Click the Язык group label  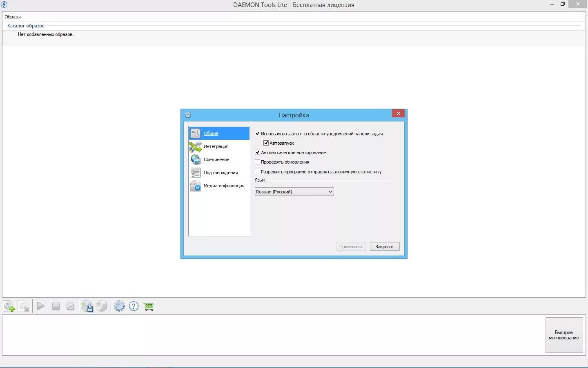tap(260, 180)
